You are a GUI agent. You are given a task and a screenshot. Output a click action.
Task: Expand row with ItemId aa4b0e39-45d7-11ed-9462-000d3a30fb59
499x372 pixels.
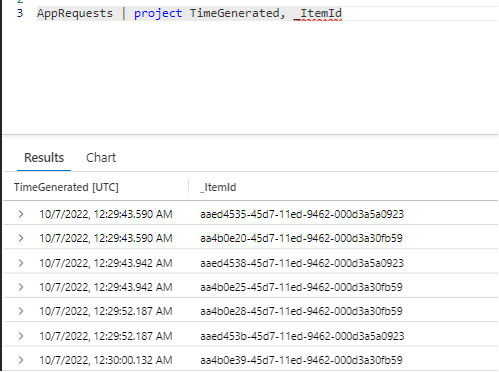[21, 360]
